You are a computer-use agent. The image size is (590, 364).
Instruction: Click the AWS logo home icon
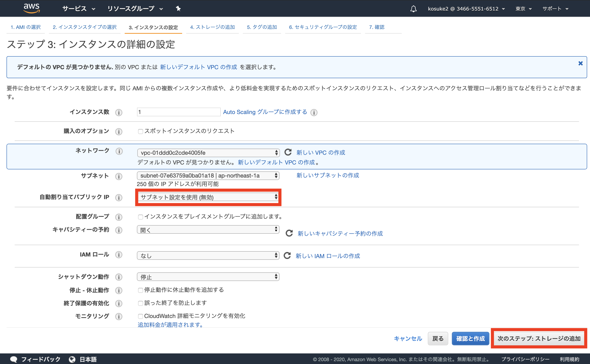[x=32, y=8]
